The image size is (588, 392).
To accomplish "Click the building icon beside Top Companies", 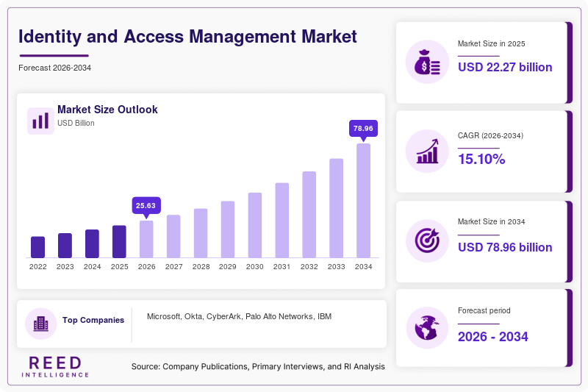I will pos(41,324).
